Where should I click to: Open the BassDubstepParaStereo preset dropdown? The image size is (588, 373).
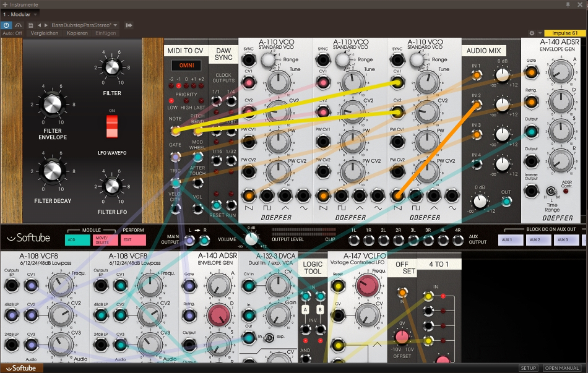tap(84, 25)
